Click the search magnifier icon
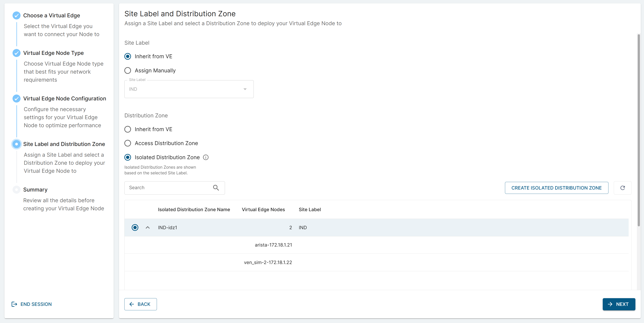The height and width of the screenshot is (323, 644). coord(216,188)
